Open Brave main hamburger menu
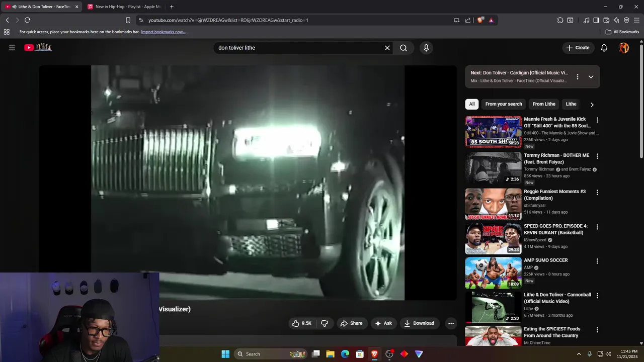This screenshot has width=644, height=362. [x=637, y=20]
